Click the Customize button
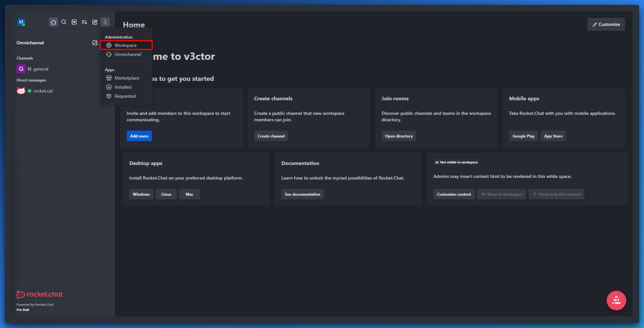The height and width of the screenshot is (328, 644). [606, 24]
